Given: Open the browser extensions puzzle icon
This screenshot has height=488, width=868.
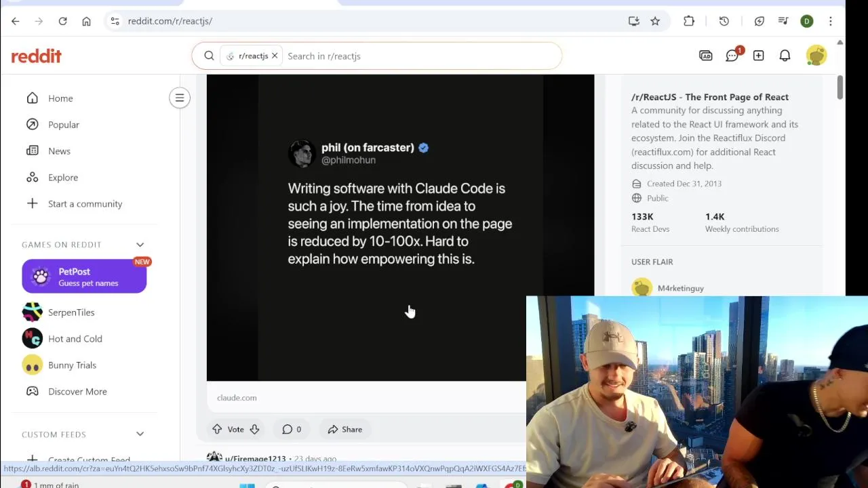Looking at the screenshot, I should pyautogui.click(x=689, y=21).
